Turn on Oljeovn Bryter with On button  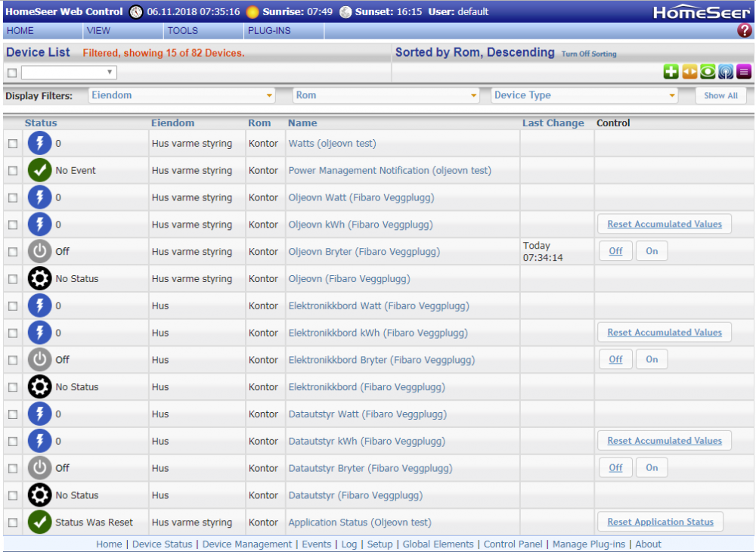[652, 251]
